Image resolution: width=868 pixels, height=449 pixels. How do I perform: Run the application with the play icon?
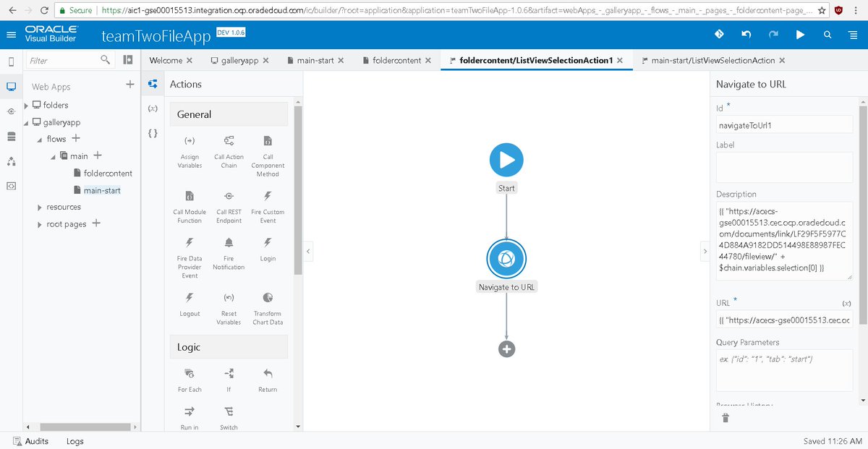[x=800, y=34]
